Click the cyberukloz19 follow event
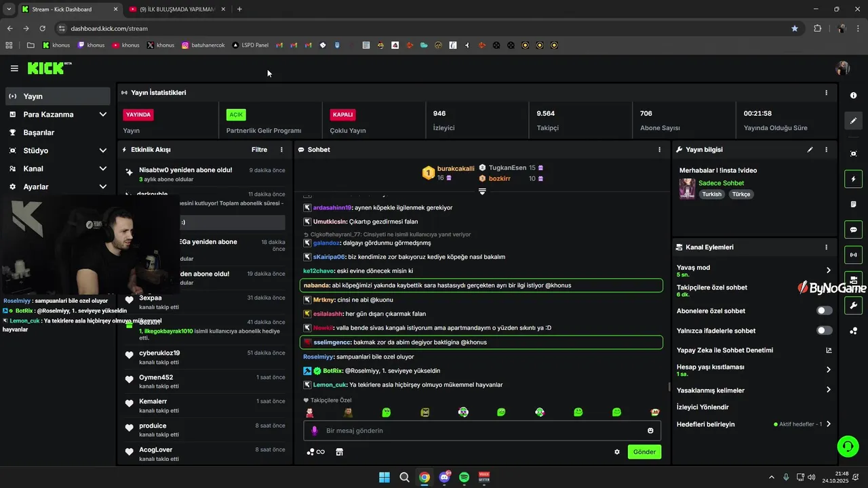This screenshot has height=488, width=868. tap(205, 357)
